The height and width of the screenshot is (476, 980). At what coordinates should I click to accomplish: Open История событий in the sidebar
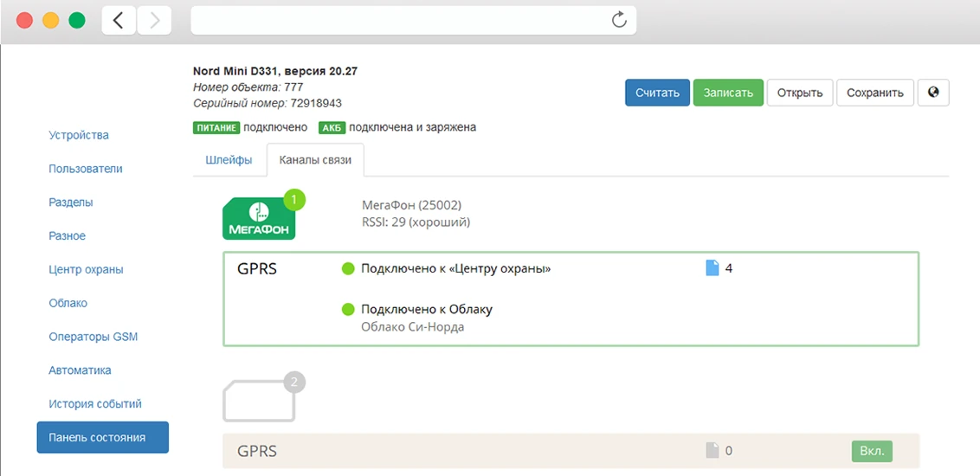click(x=95, y=403)
